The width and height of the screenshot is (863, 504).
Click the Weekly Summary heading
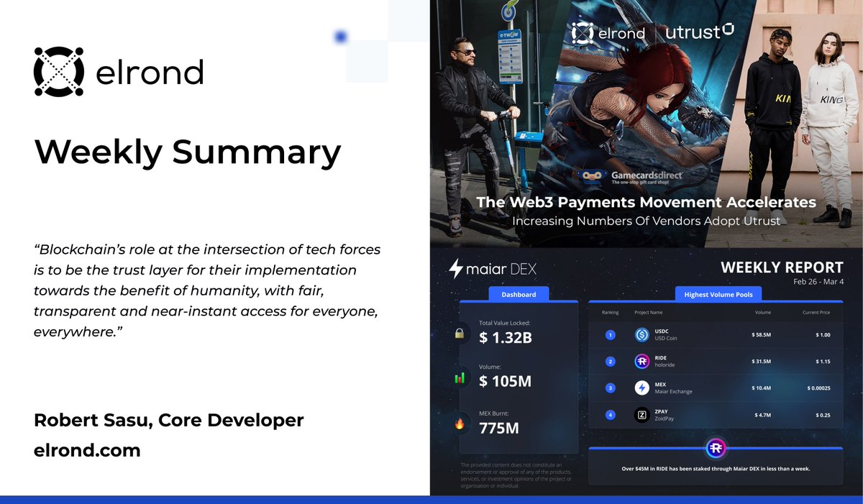(188, 152)
